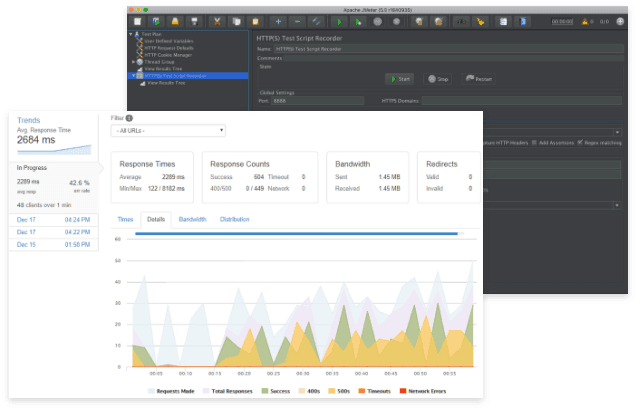Click the elapsed time 00:00:00 display in JMeter
637x410 pixels.
[x=562, y=22]
